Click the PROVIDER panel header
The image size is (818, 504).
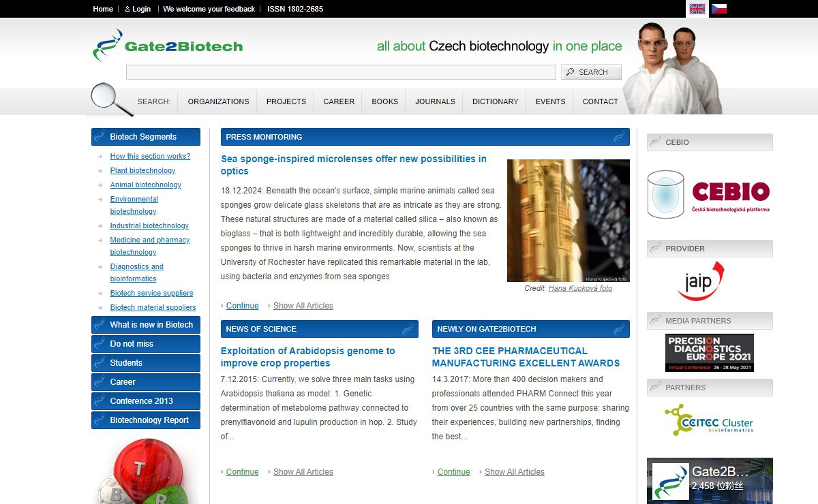point(710,249)
